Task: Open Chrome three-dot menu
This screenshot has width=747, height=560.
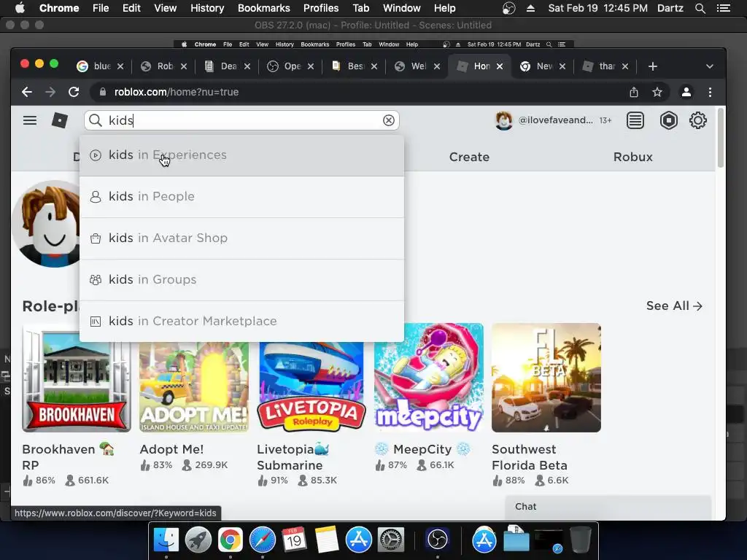Action: pos(710,92)
